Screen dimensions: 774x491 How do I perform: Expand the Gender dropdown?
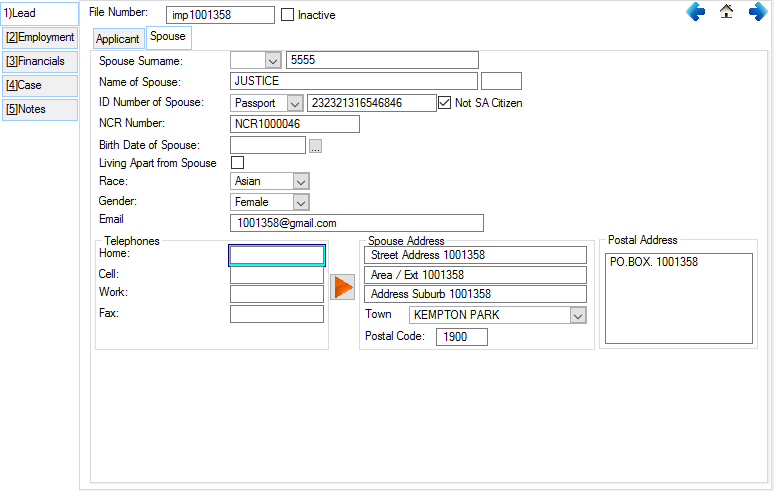coord(301,202)
